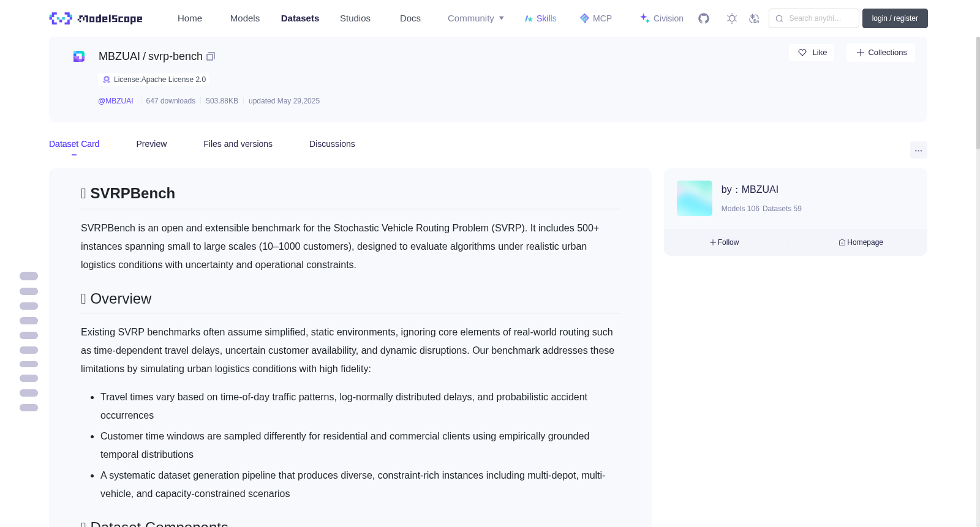This screenshot has height=527, width=980.
Task: Open the Models menu
Action: [x=245, y=18]
